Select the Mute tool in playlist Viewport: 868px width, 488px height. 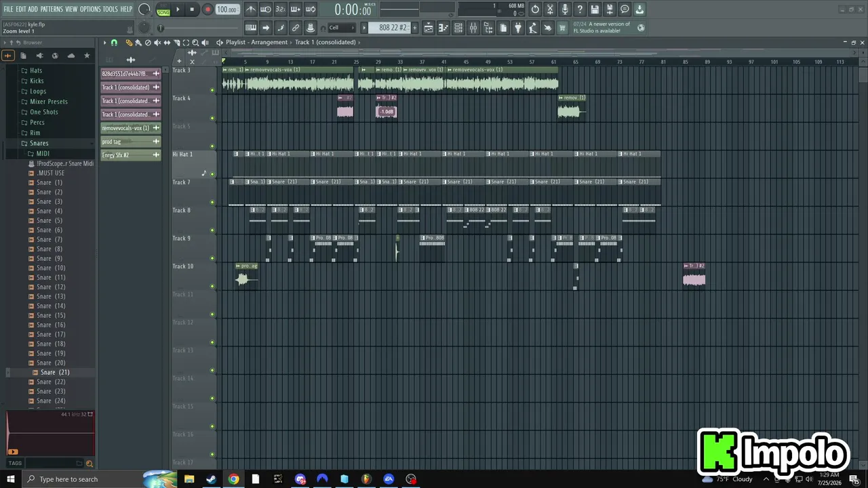[157, 43]
